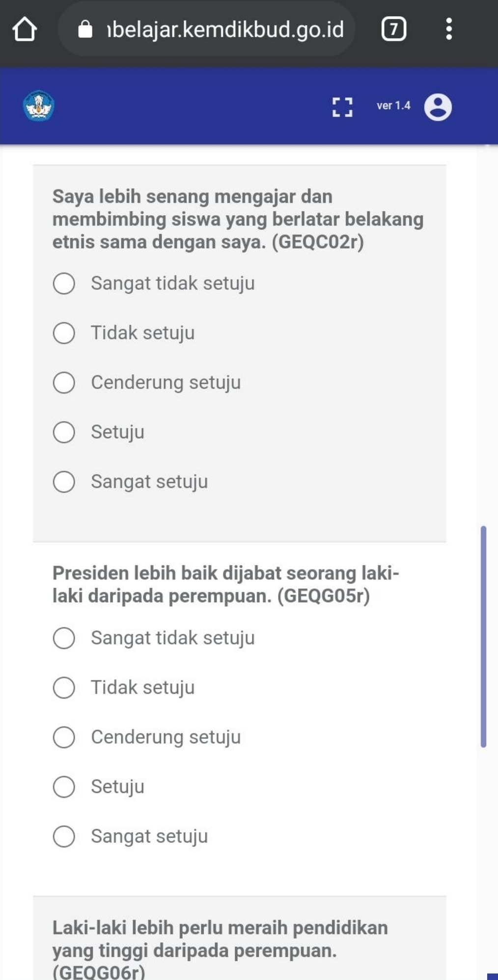498x980 pixels.
Task: Toggle fullscreen mode icon
Action: click(x=342, y=107)
